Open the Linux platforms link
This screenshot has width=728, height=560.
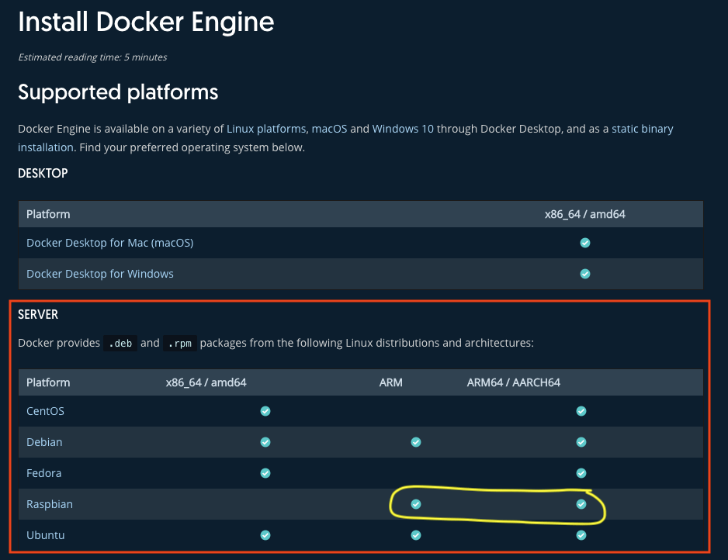pyautogui.click(x=266, y=129)
